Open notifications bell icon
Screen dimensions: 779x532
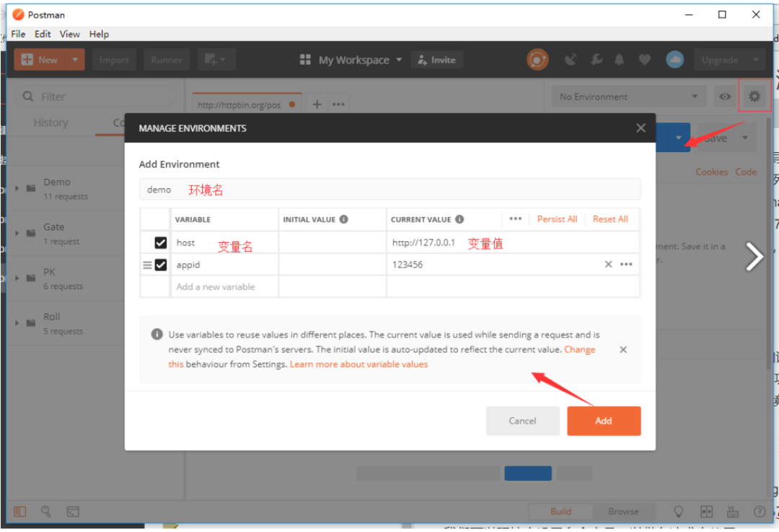[619, 60]
